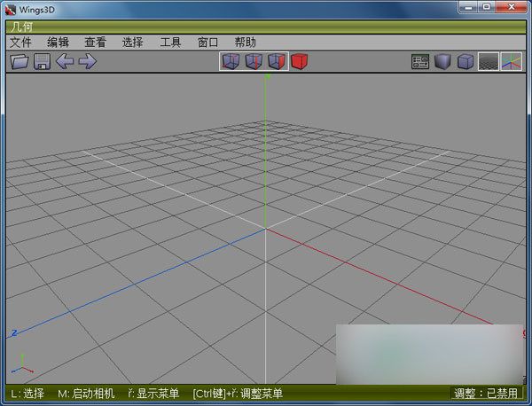The height and width of the screenshot is (406, 532).
Task: Click the Redo right arrow icon
Action: (x=87, y=61)
